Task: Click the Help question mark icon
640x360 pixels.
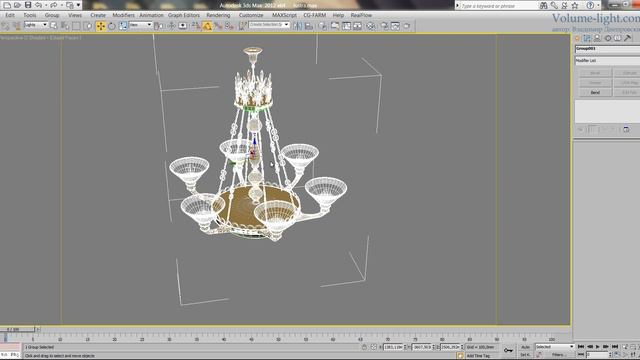Action: tap(590, 6)
